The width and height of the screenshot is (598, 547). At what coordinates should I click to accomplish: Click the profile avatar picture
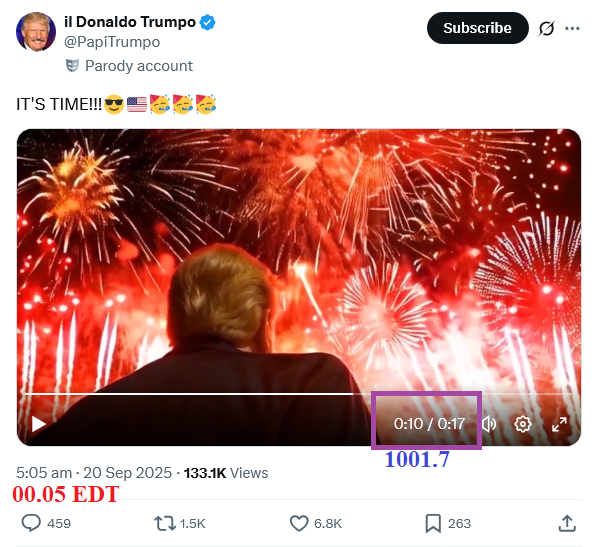click(x=36, y=31)
